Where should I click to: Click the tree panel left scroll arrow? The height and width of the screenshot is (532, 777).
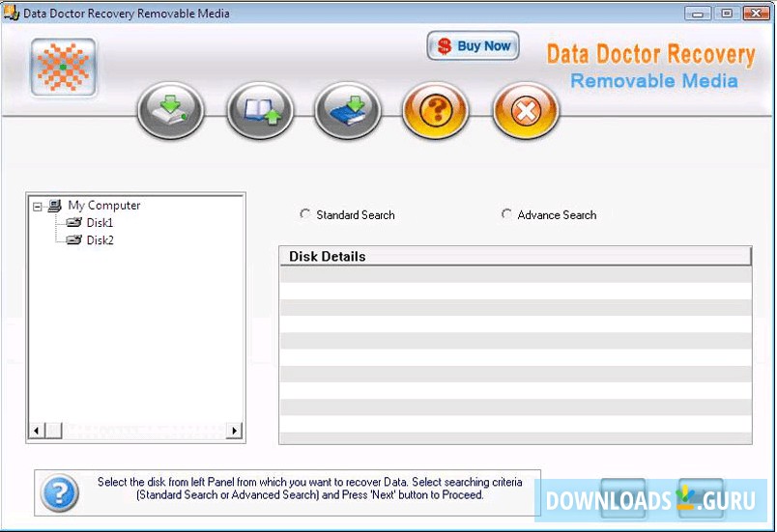coord(37,431)
